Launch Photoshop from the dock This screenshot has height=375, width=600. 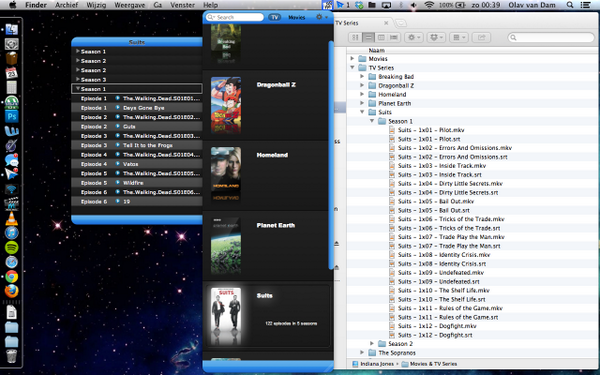pyautogui.click(x=11, y=116)
